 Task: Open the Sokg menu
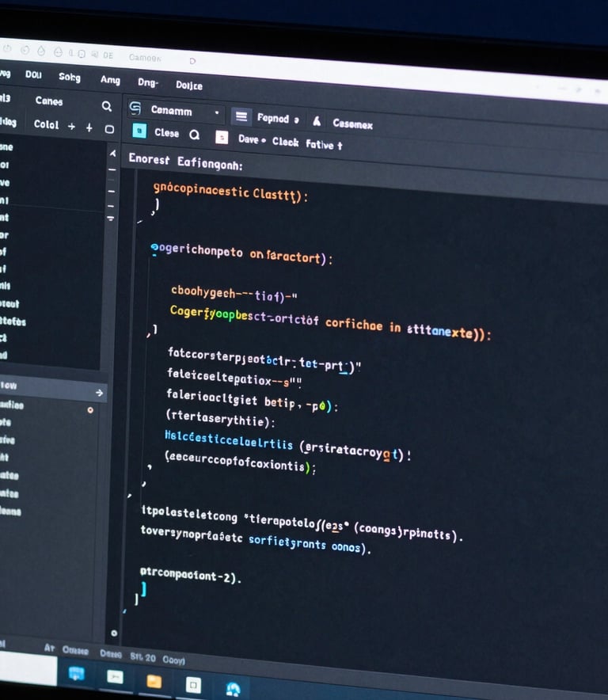(70, 78)
